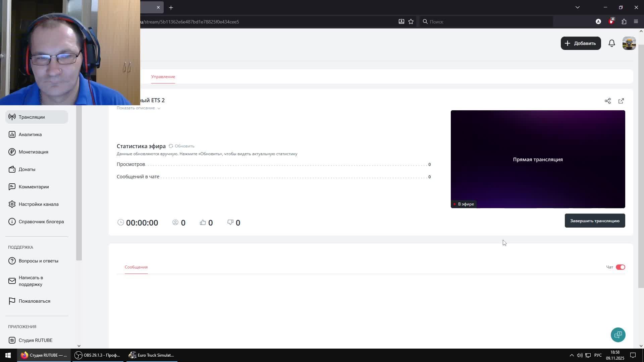Toggle the Chat switch off
Viewport: 644px width, 362px height.
click(x=620, y=267)
